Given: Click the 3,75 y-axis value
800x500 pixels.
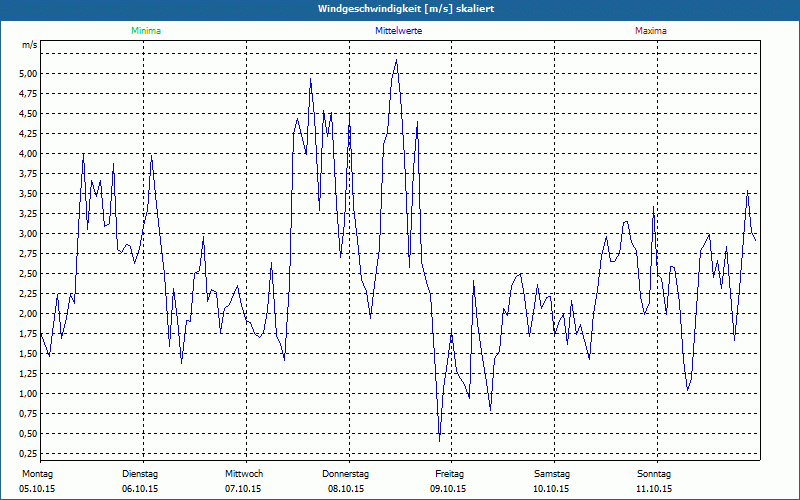Looking at the screenshot, I should 30,173.
